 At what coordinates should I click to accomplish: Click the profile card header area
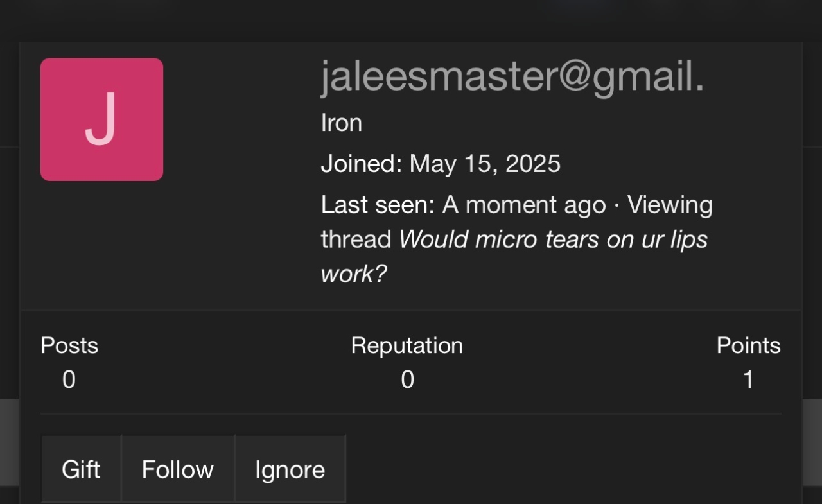pos(411,173)
